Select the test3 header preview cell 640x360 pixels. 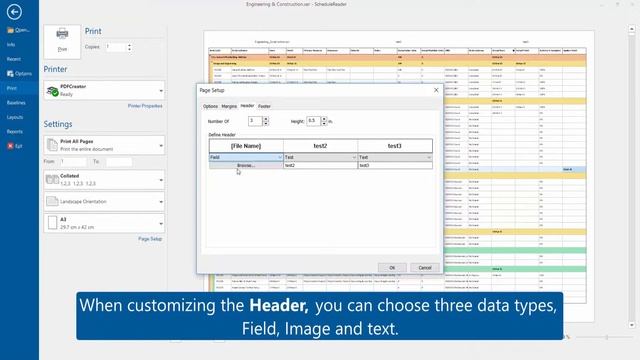395,146
